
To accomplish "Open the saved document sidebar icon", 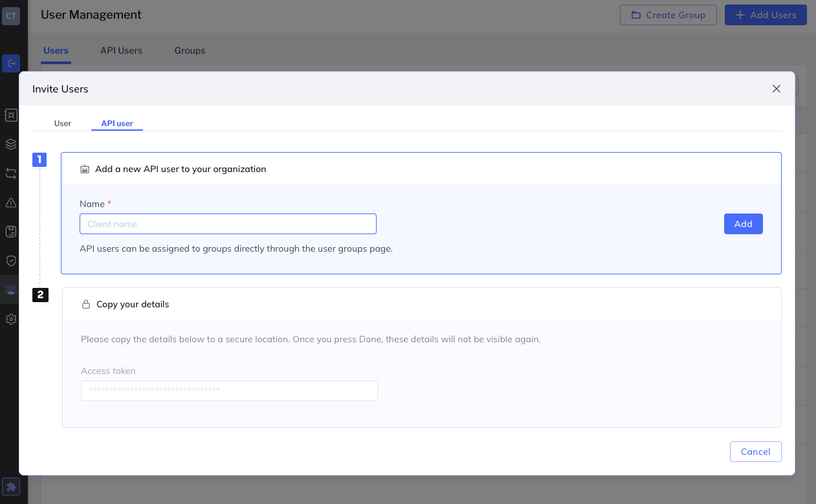I will coord(11,232).
